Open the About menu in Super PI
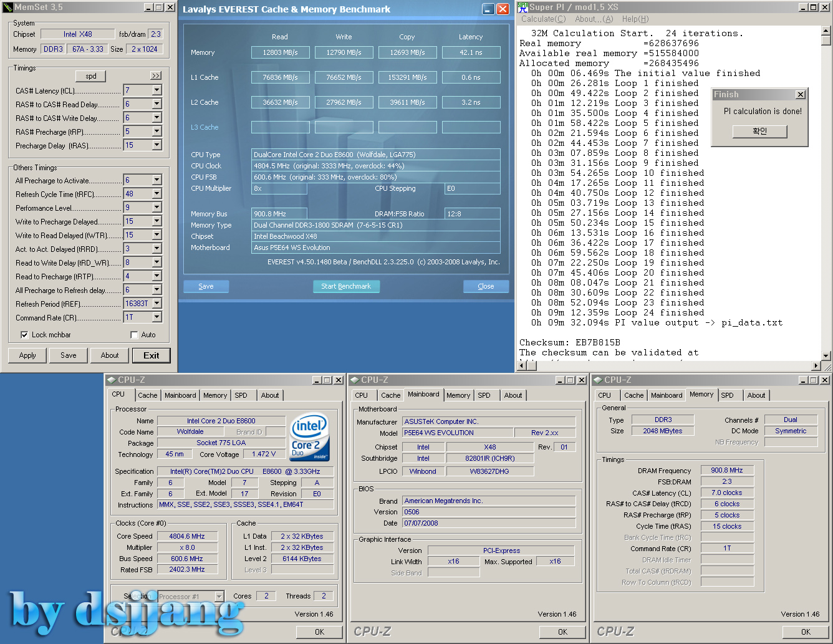The image size is (833, 644). pyautogui.click(x=594, y=19)
